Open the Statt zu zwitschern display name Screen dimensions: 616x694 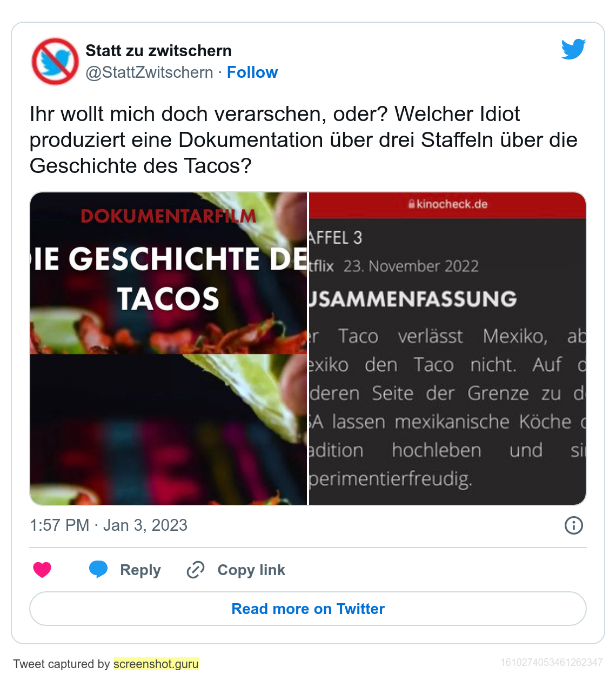[x=158, y=51]
